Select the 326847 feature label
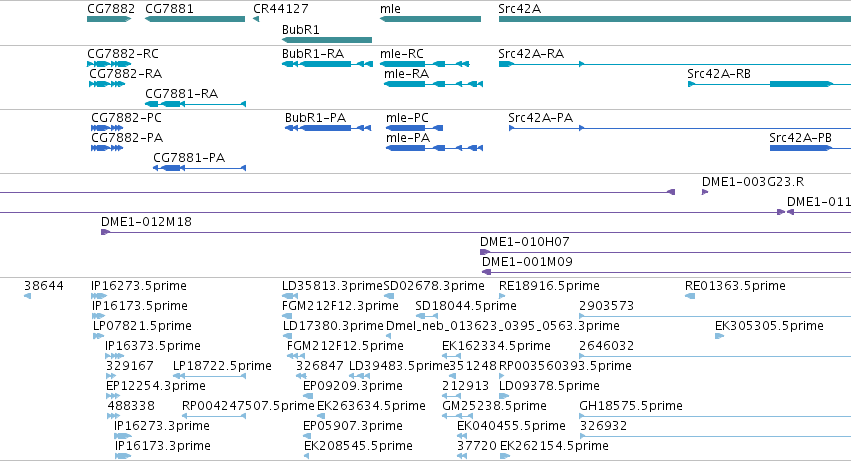851x461 pixels. click(x=320, y=365)
